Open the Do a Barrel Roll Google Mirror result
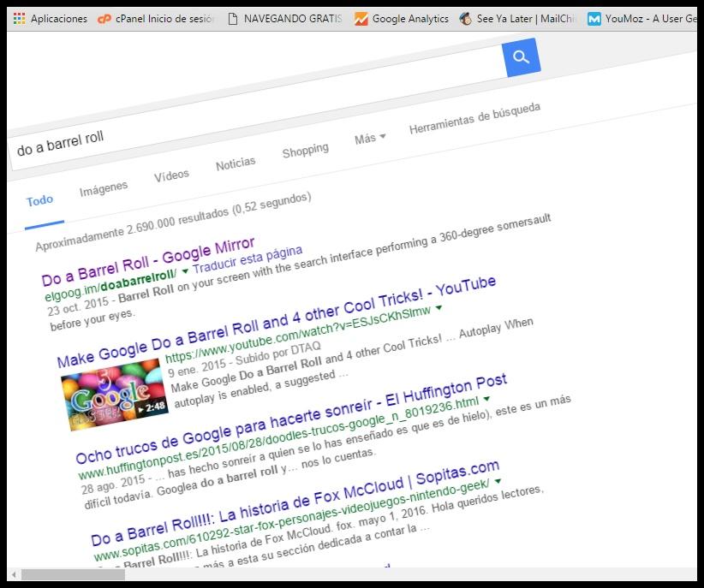This screenshot has width=704, height=588. point(149,257)
